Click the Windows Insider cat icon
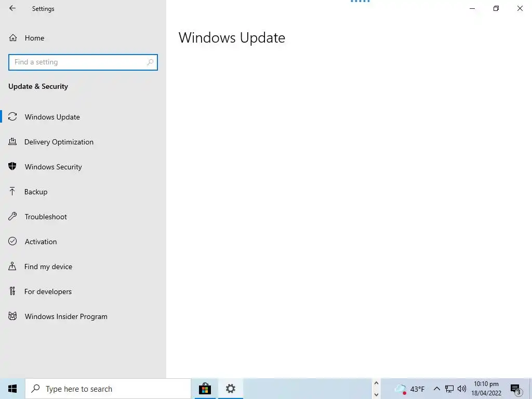The image size is (532, 399). (12, 316)
